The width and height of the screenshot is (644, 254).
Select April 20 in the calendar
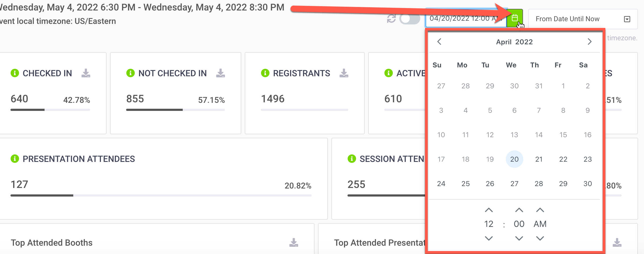pos(514,159)
